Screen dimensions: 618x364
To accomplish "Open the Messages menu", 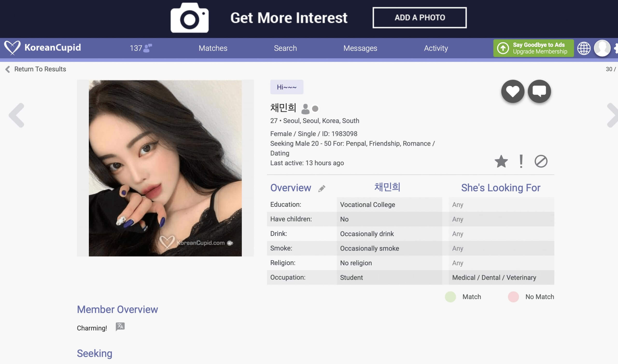I will [360, 48].
